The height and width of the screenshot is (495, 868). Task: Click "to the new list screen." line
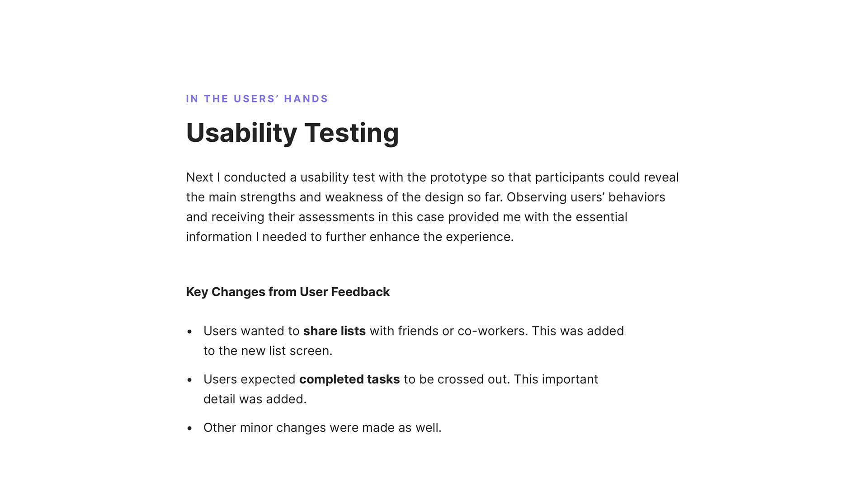(x=268, y=351)
